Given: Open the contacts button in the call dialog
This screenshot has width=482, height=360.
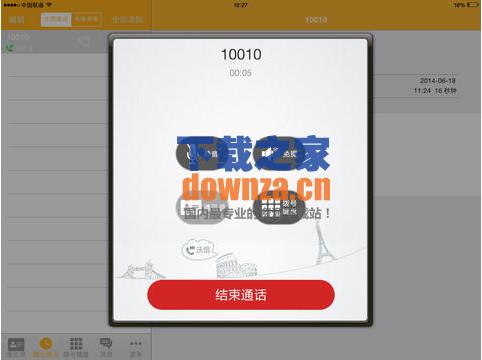Looking at the screenshot, I should pyautogui.click(x=202, y=207).
